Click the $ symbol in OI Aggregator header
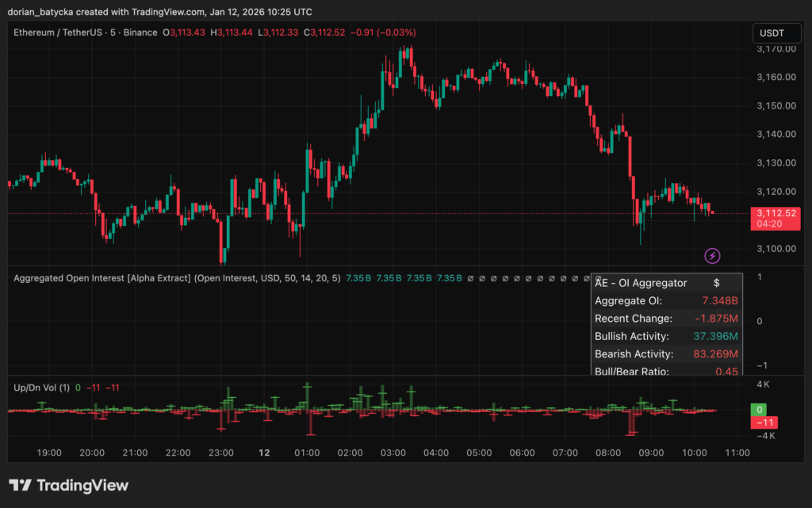The height and width of the screenshot is (508, 812). 716,283
